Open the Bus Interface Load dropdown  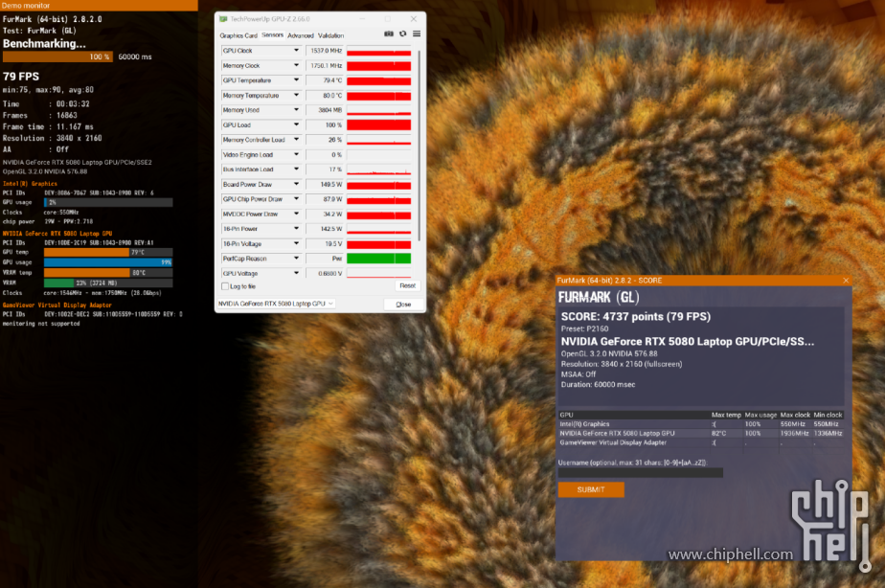coord(296,170)
